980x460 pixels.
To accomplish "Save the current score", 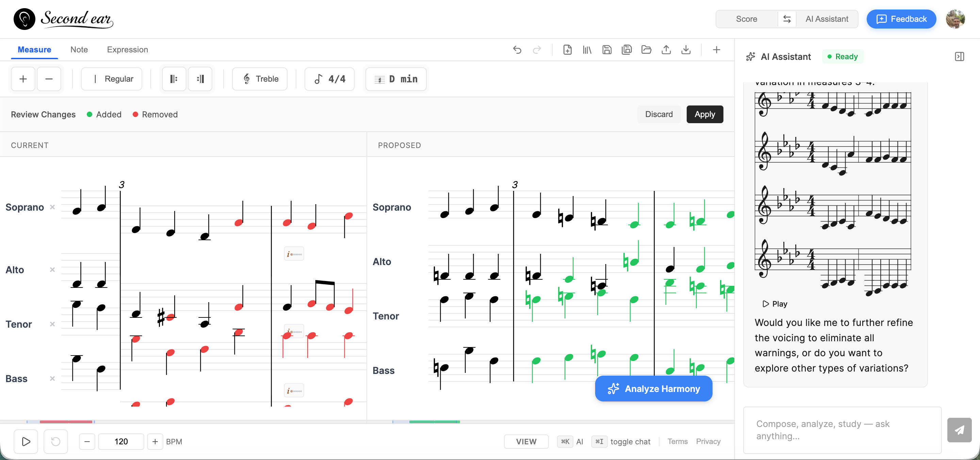I will pos(607,49).
